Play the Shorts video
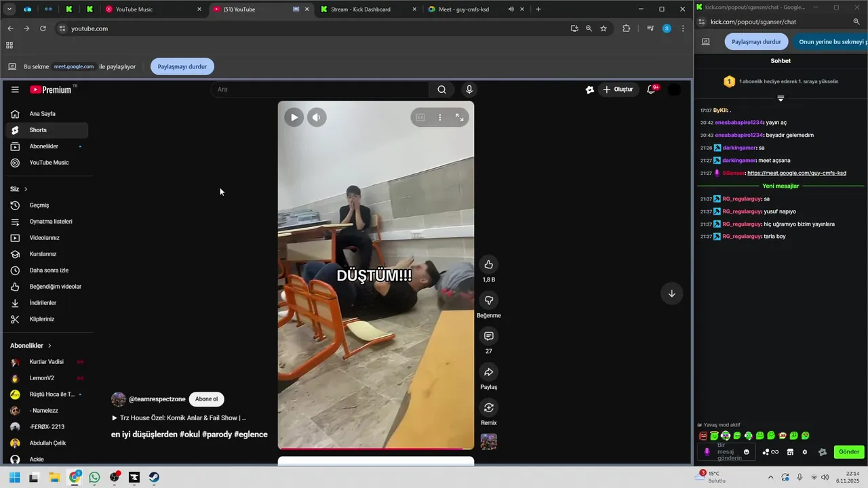Screen dimensions: 868x488 [294, 117]
